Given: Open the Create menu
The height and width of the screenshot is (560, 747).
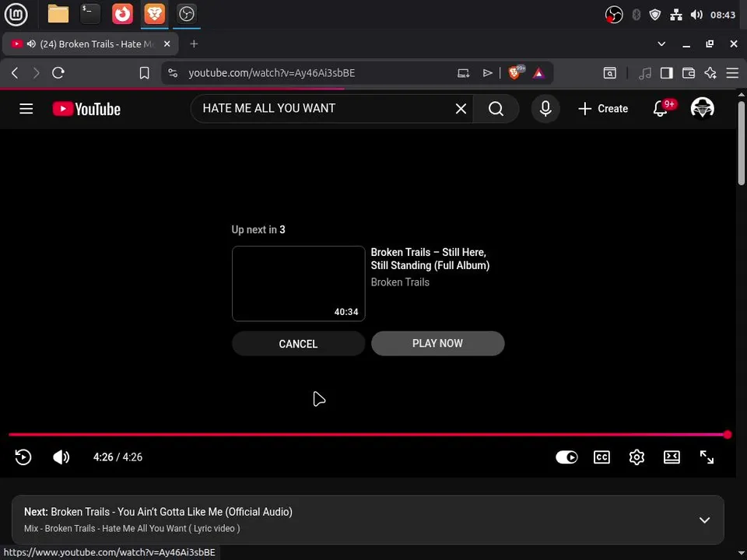Looking at the screenshot, I should [x=603, y=109].
